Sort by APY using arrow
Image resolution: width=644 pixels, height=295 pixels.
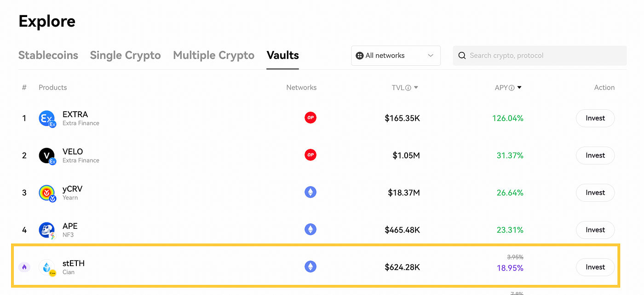point(519,88)
